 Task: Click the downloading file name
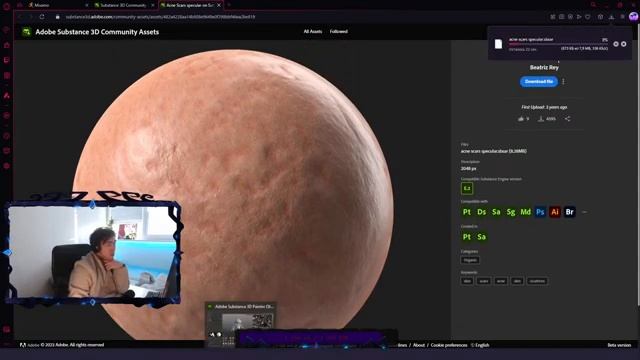pyautogui.click(x=531, y=40)
